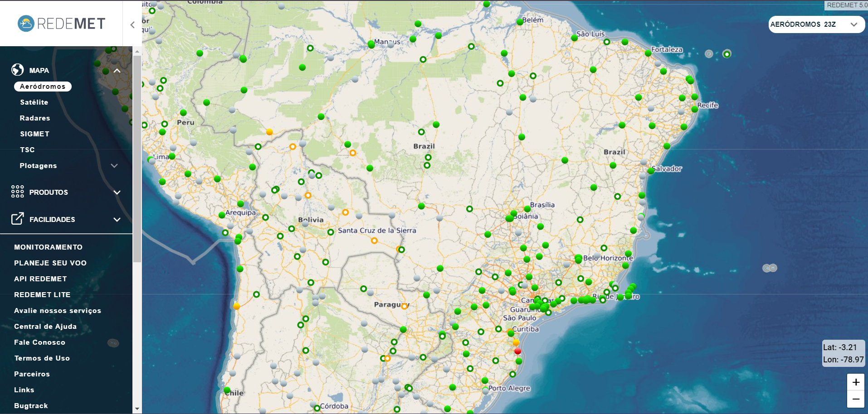This screenshot has height=414, width=868.
Task: Click the MAPA globe icon
Action: pyautogui.click(x=17, y=70)
